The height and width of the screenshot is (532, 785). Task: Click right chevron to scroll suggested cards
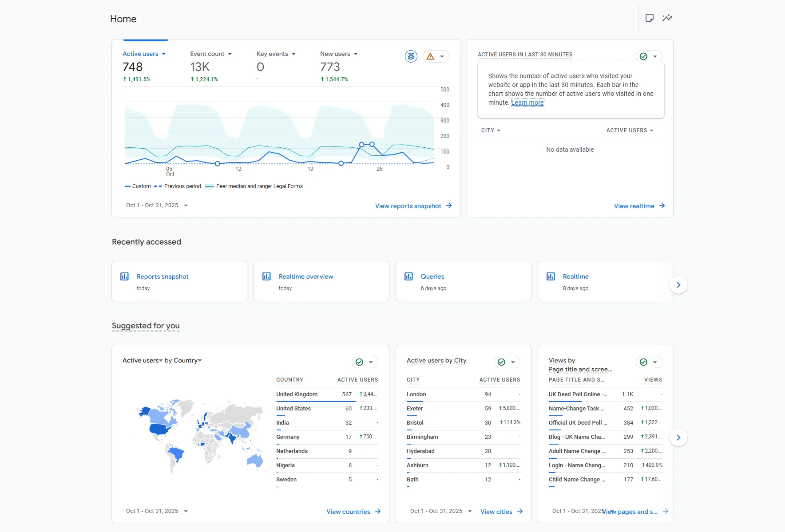tap(678, 437)
